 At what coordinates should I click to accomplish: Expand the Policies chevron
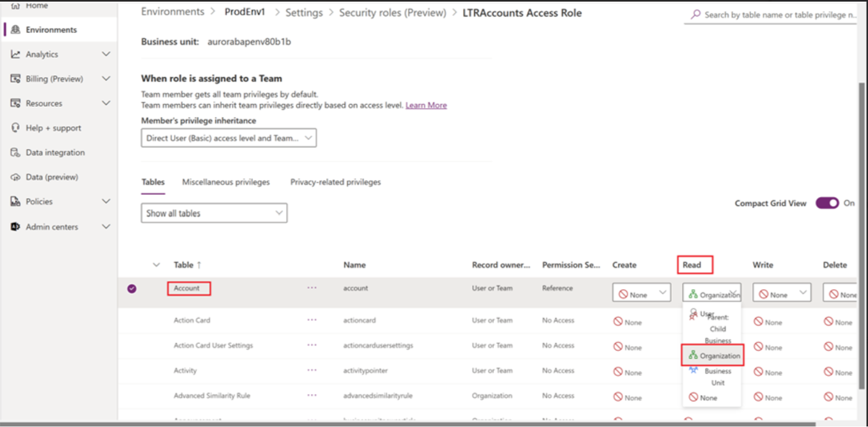click(106, 202)
